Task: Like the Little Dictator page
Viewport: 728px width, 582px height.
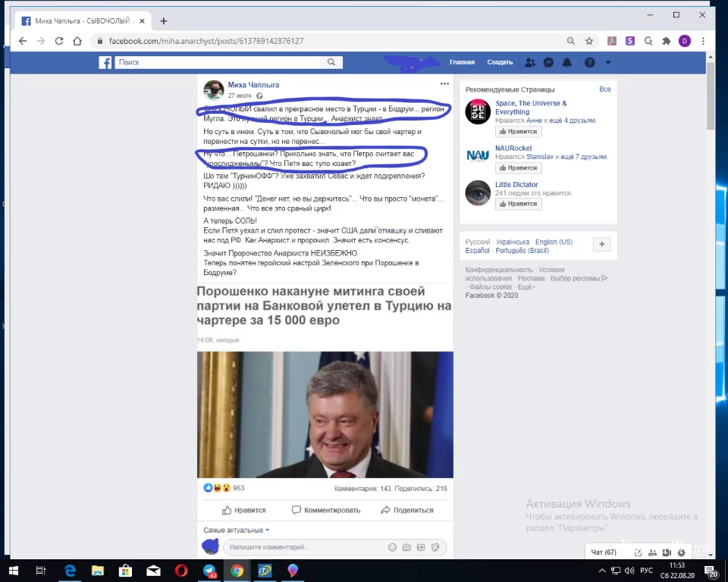Action: [518, 204]
